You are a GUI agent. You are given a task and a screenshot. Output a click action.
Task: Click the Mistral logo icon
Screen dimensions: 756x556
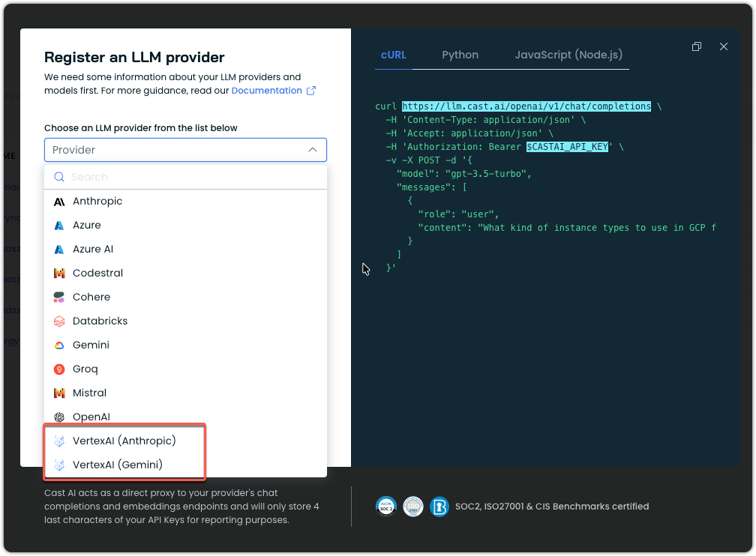(58, 393)
